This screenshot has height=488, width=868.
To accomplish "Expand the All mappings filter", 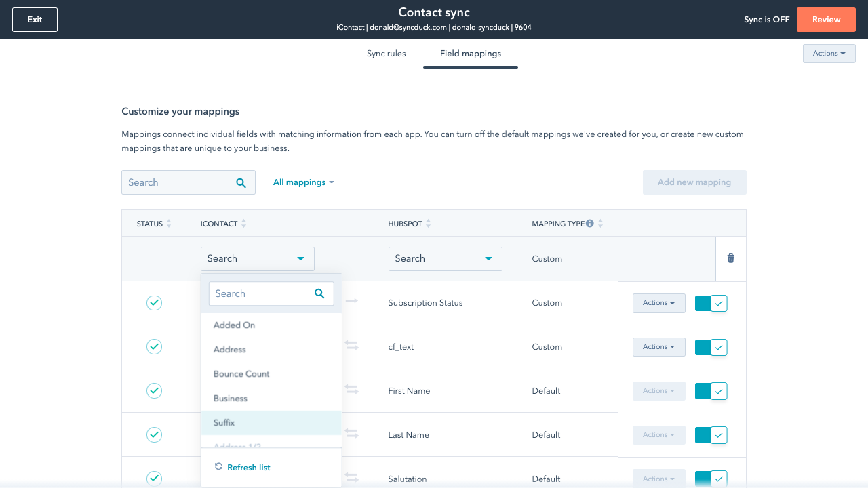I will point(303,182).
